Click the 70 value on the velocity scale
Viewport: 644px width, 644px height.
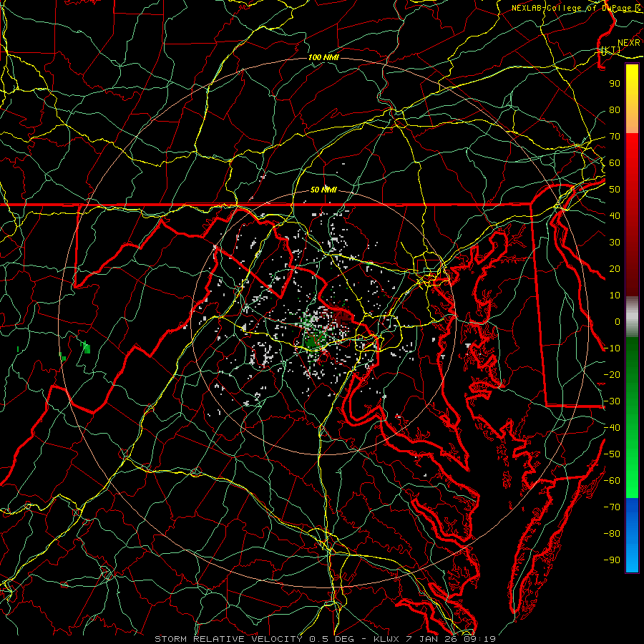pos(615,137)
